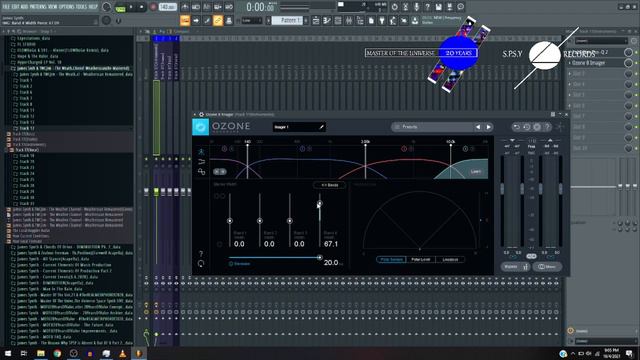Toggle Band 3 power on crossover display
The image size is (640, 360).
(404, 149)
